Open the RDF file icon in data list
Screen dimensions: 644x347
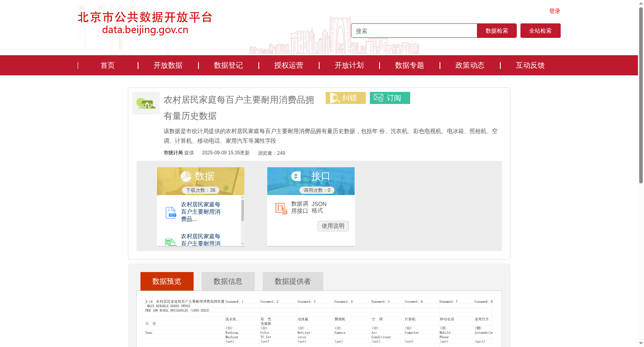pos(171,212)
